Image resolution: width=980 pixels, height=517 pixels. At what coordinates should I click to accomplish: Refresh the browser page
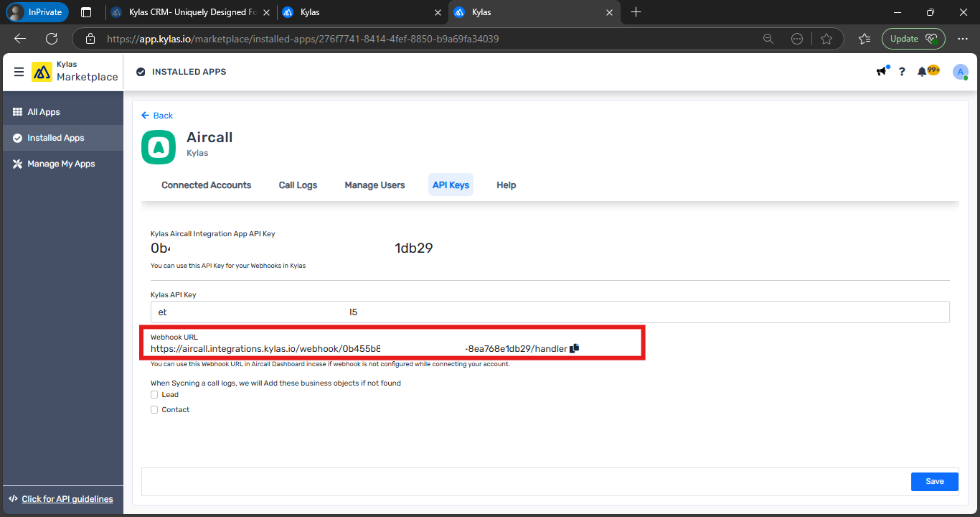(x=52, y=39)
